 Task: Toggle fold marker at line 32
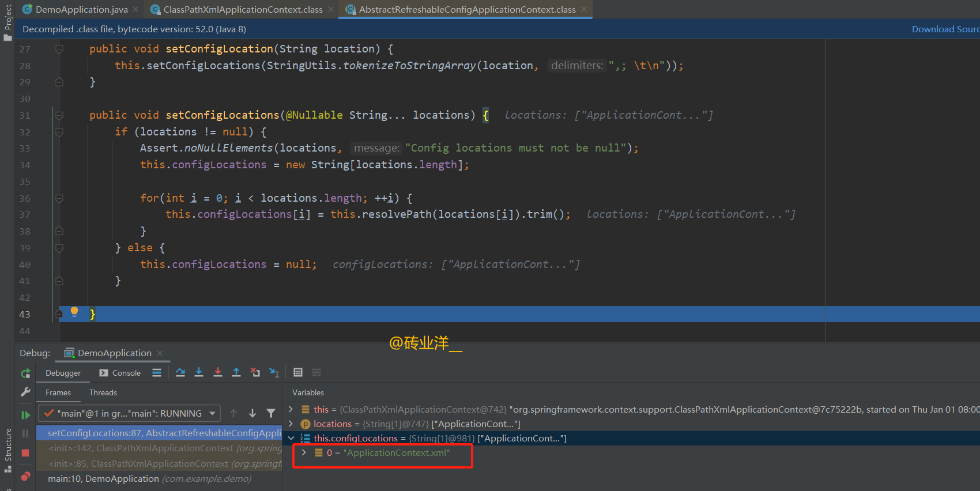[x=59, y=131]
